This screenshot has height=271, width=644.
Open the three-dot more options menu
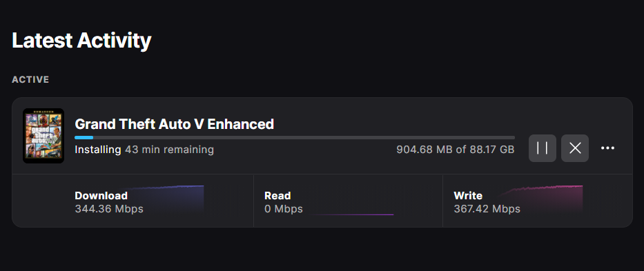click(x=608, y=148)
